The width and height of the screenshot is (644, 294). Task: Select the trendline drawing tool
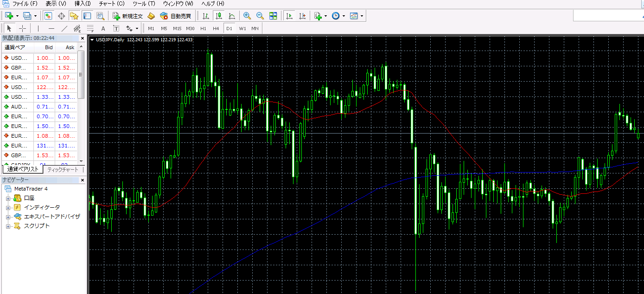(x=64, y=28)
